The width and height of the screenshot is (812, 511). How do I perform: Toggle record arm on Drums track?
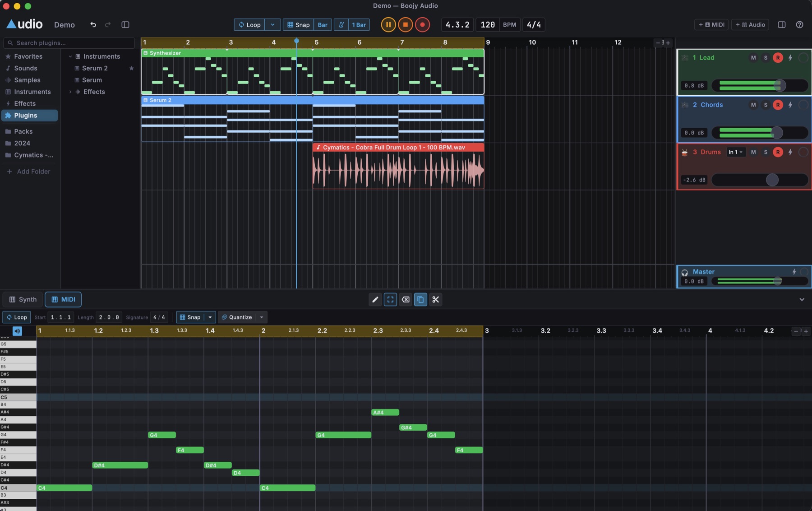[778, 152]
